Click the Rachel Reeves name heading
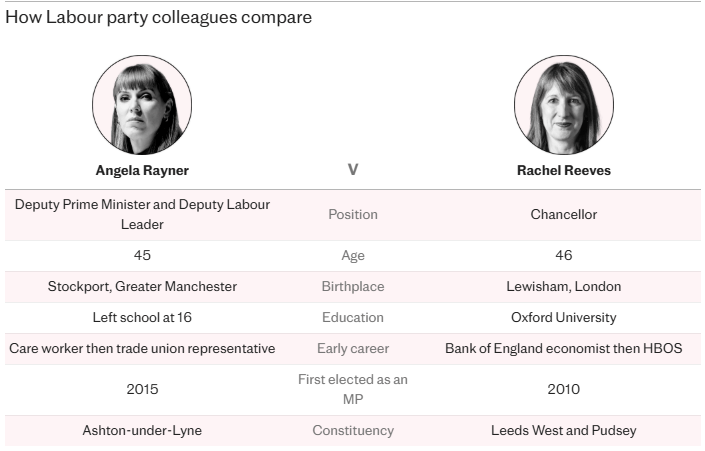 point(563,170)
